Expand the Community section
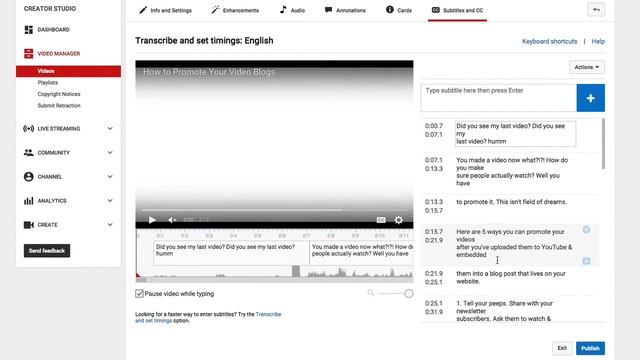Image resolution: width=640 pixels, height=360 pixels. [110, 153]
